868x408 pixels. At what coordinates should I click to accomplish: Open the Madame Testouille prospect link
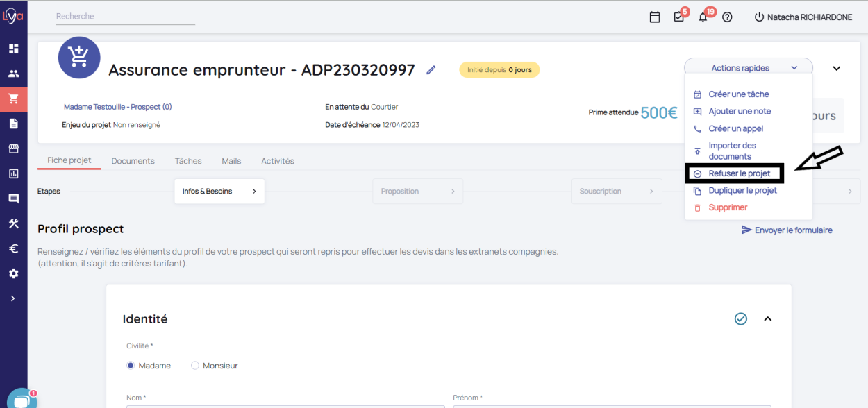pos(117,107)
